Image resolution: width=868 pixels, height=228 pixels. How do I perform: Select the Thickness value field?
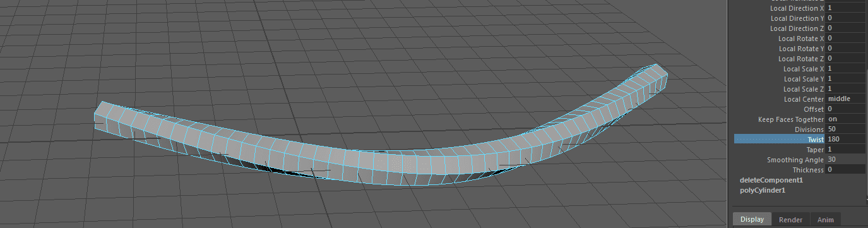point(845,170)
